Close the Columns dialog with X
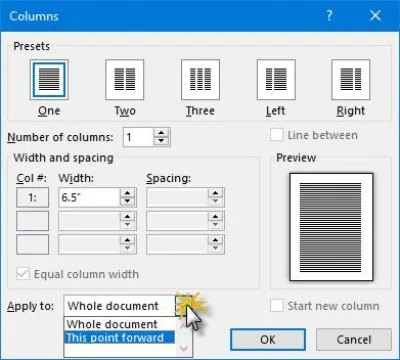The height and width of the screenshot is (360, 400). (x=375, y=16)
